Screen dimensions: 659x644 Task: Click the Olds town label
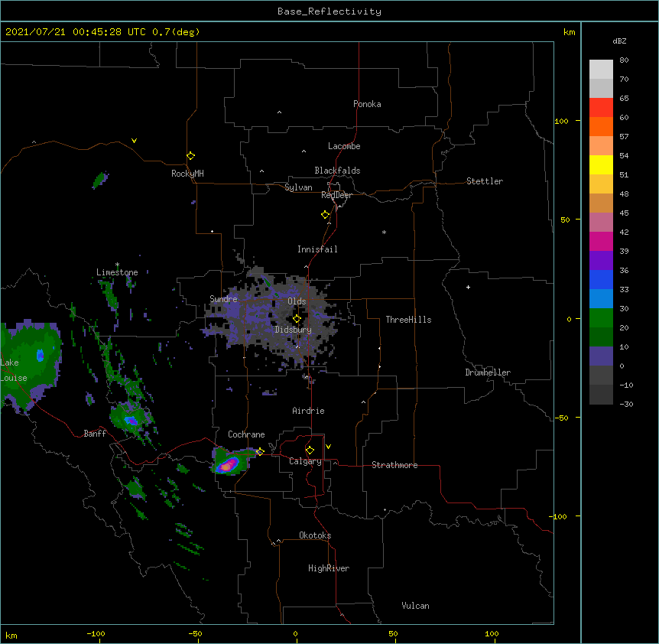tap(297, 301)
